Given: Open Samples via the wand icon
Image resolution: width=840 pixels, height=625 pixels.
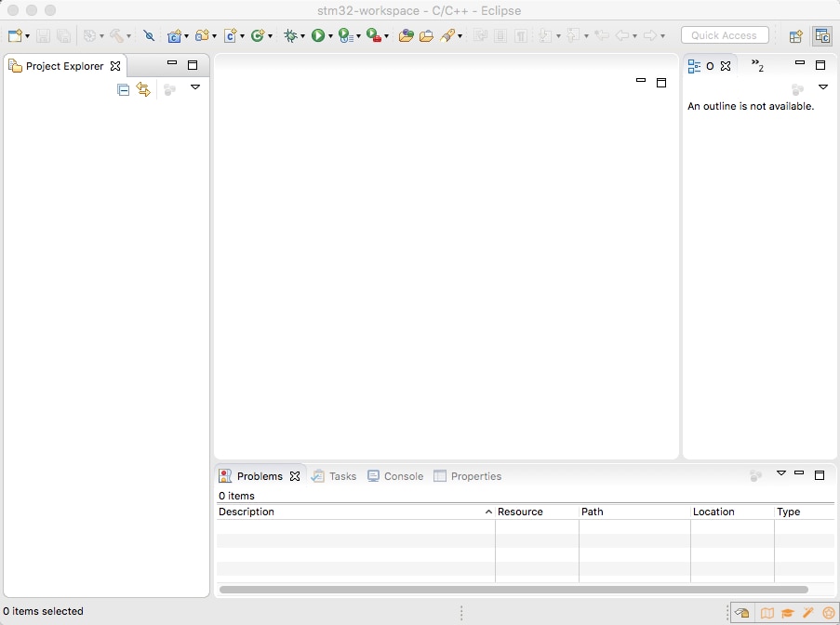Looking at the screenshot, I should coord(807,612).
